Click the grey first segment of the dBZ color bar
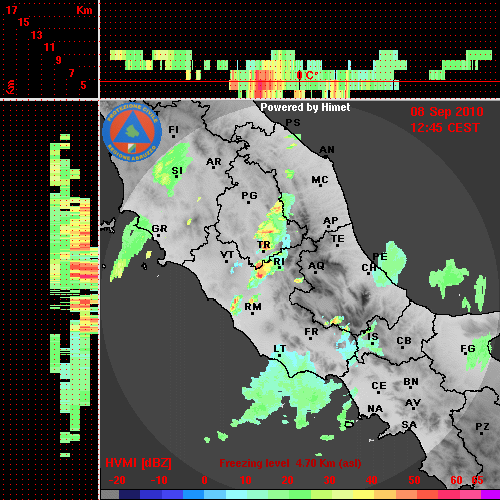500x500 pixels. pos(110,495)
